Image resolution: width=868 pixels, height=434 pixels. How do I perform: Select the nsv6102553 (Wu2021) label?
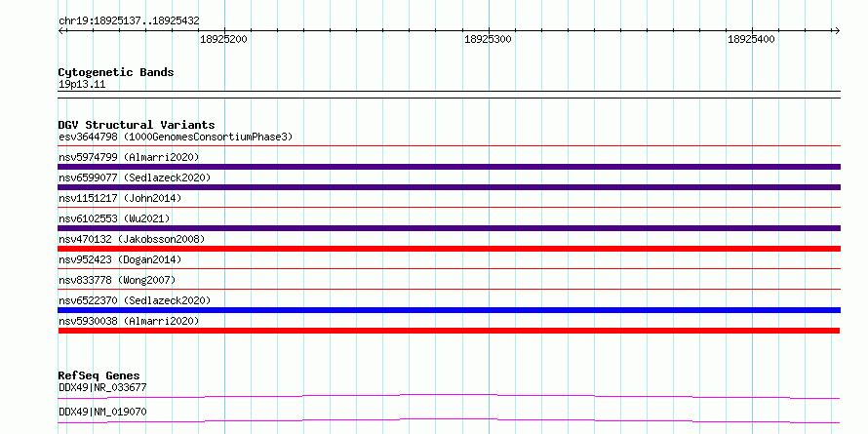pos(114,218)
